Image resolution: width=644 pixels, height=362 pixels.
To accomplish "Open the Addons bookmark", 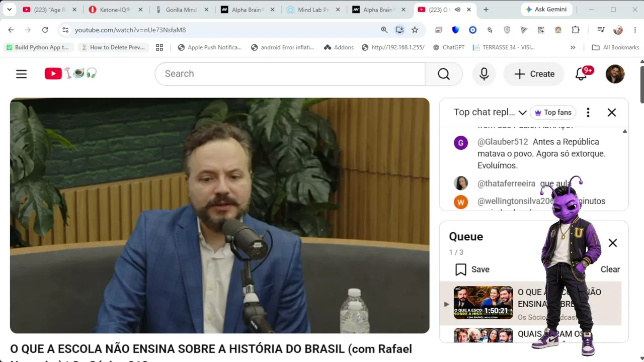I will [339, 47].
